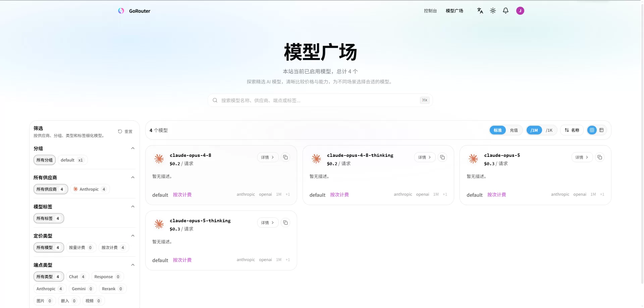Click the ⌘K shortcut badge
The height and width of the screenshot is (308, 644).
425,100
